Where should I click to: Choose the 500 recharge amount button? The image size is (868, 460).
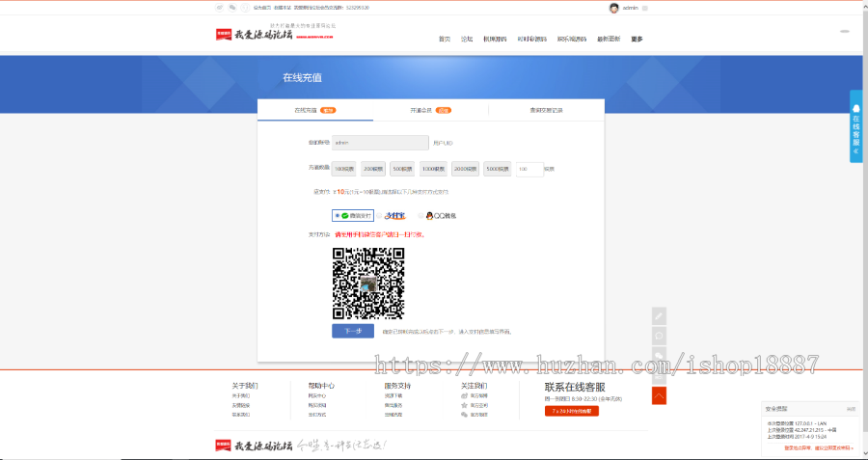(402, 169)
